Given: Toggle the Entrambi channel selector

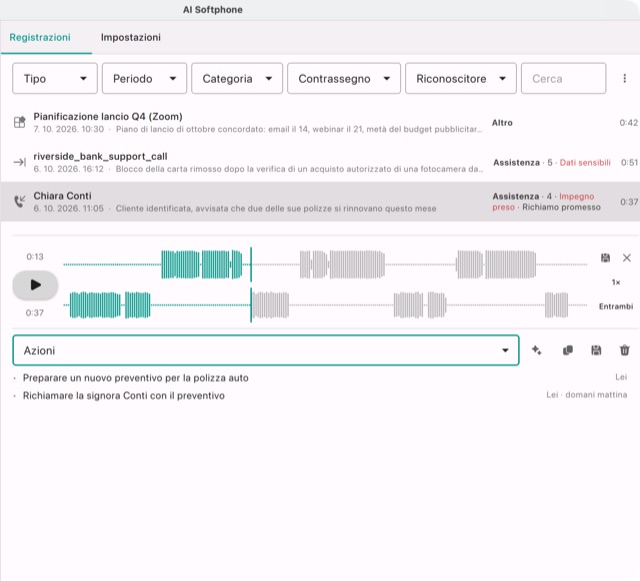Looking at the screenshot, I should 616,306.
